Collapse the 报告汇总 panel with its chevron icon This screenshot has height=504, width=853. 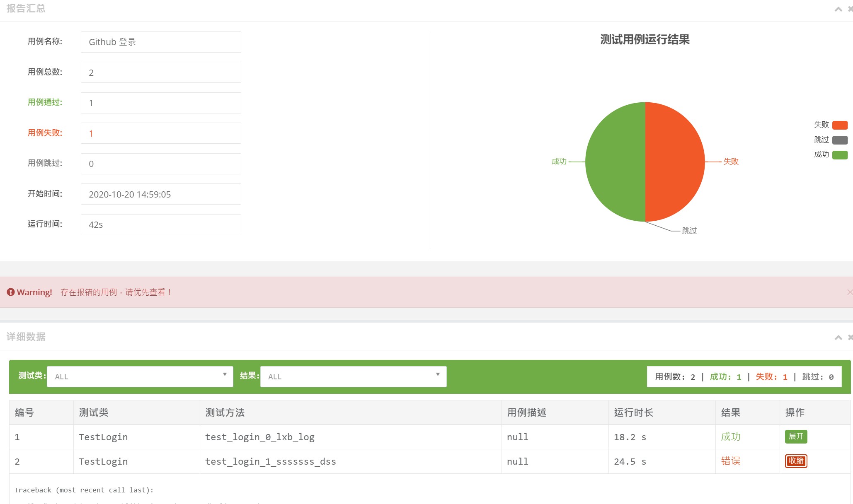click(838, 9)
